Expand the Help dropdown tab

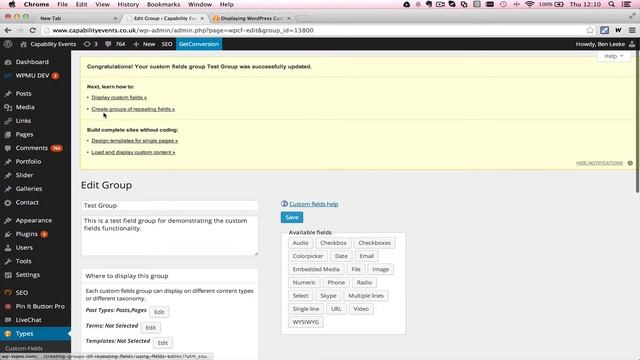pyautogui.click(x=613, y=56)
